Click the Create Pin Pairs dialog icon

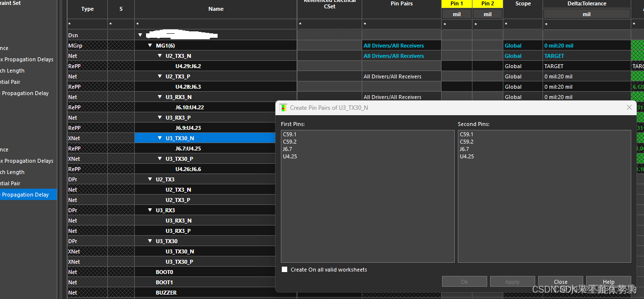tap(283, 108)
